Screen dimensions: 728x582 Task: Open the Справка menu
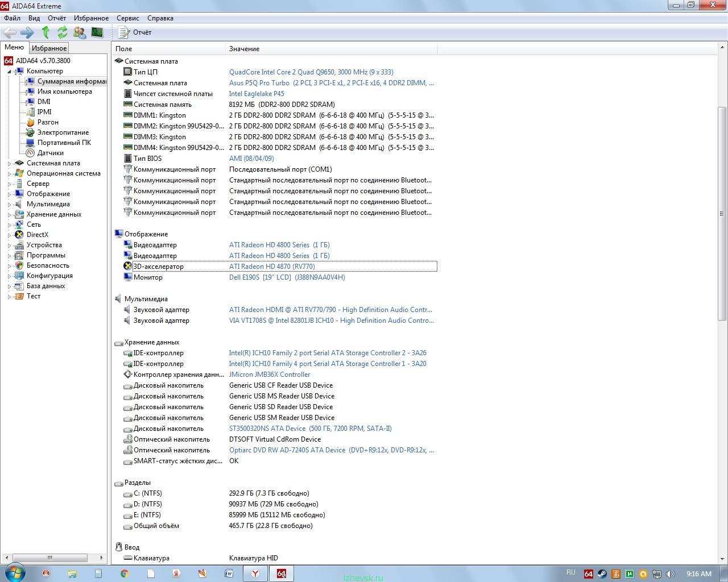pyautogui.click(x=160, y=18)
